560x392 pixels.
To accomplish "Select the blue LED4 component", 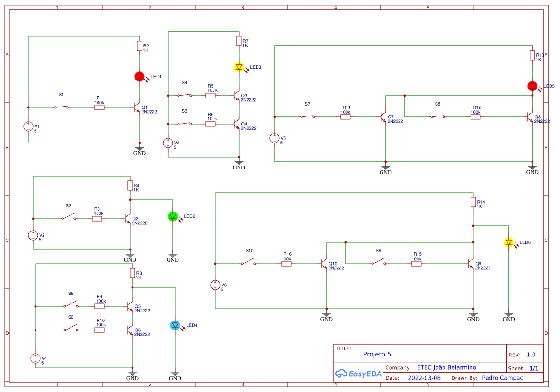I will pos(175,325).
